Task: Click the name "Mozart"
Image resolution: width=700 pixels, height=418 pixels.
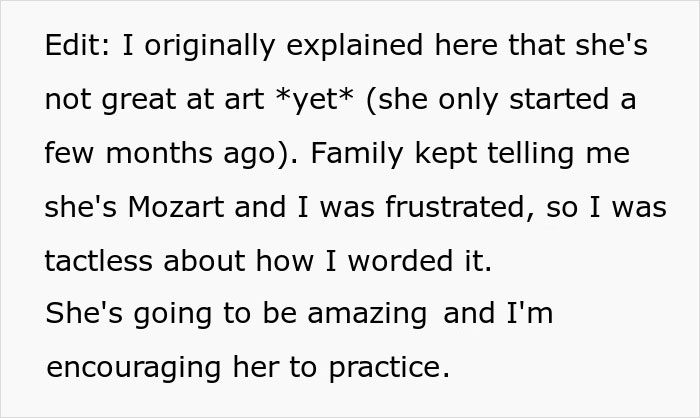Action: coord(176,207)
